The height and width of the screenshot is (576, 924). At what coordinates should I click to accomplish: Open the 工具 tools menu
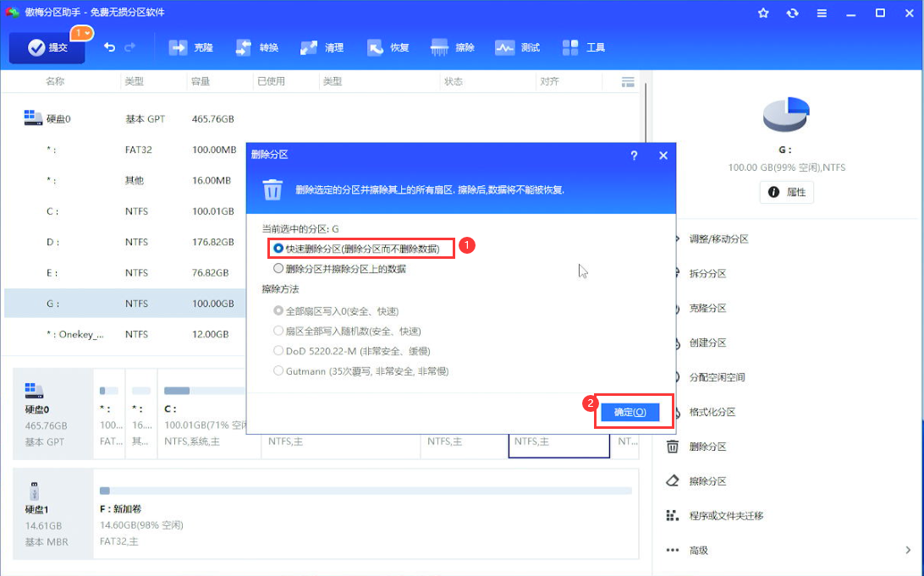[583, 47]
